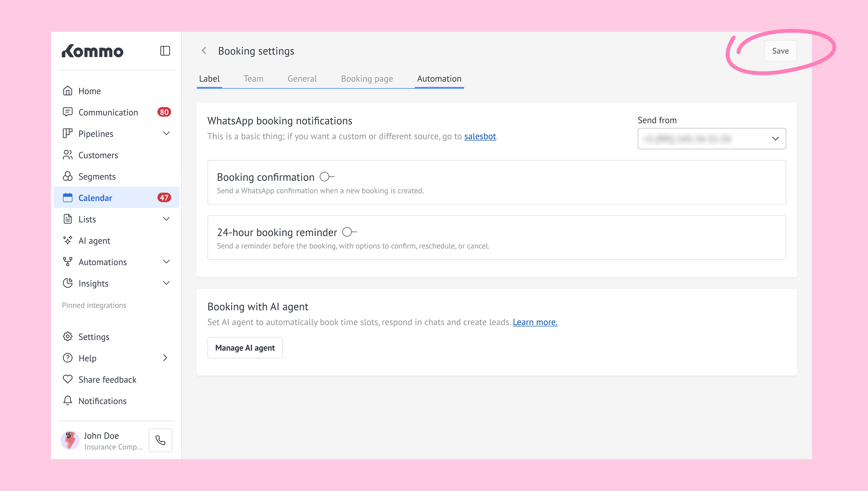Viewport: 868px width, 491px height.
Task: Open the Learn more link
Action: point(535,322)
